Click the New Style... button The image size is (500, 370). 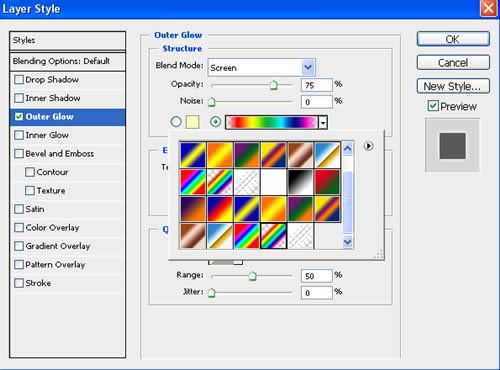(453, 86)
